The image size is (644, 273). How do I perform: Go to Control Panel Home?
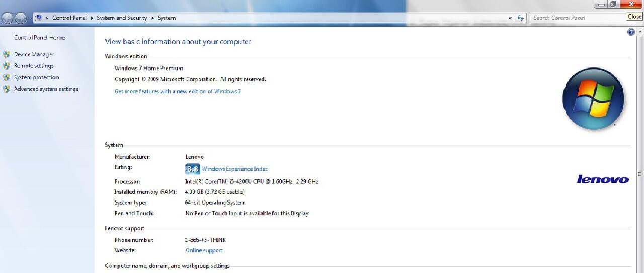pyautogui.click(x=39, y=38)
